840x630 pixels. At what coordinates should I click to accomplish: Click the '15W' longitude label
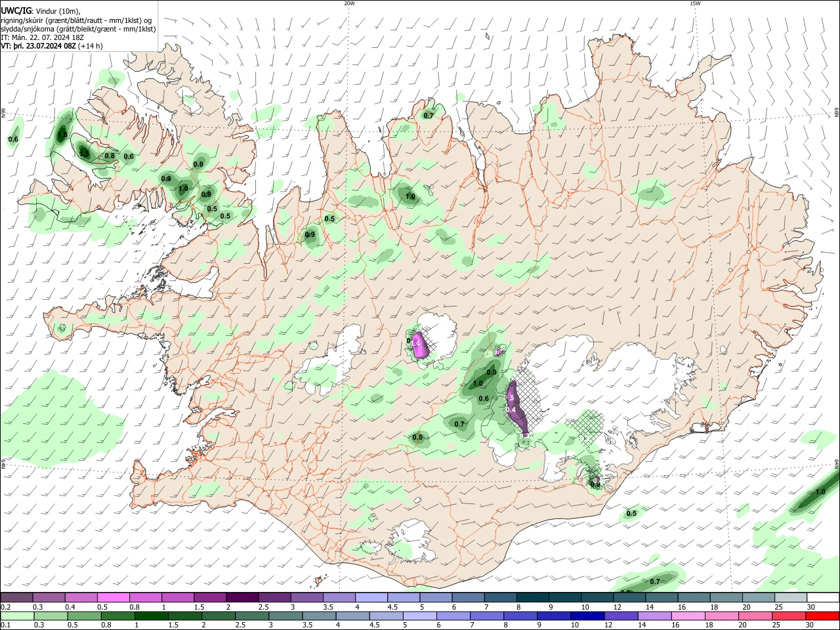[x=695, y=3]
